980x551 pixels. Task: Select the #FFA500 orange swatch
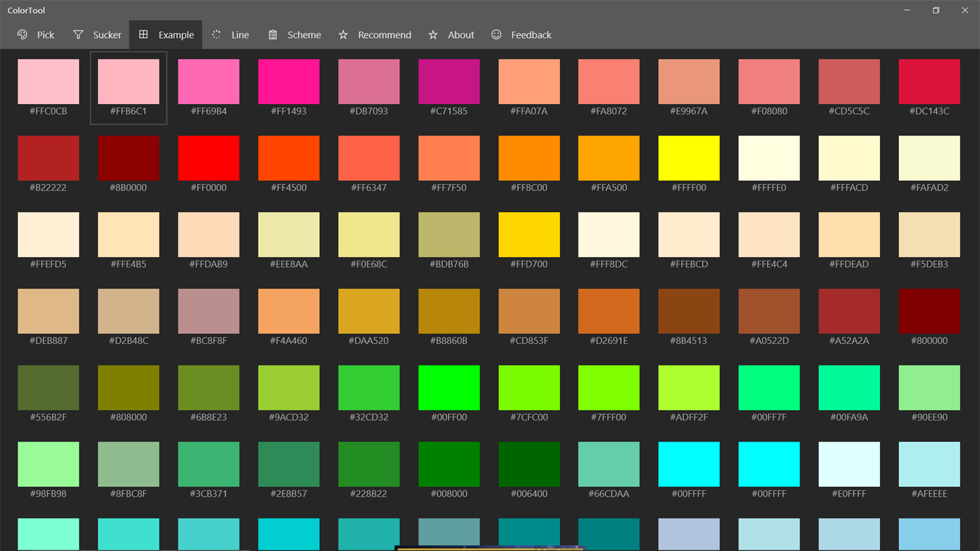pos(609,158)
